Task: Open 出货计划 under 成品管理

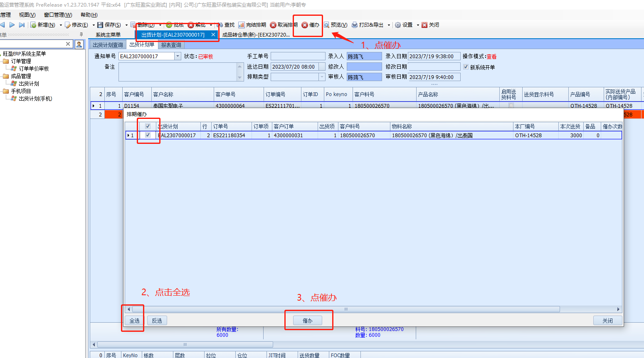Action: coord(29,84)
